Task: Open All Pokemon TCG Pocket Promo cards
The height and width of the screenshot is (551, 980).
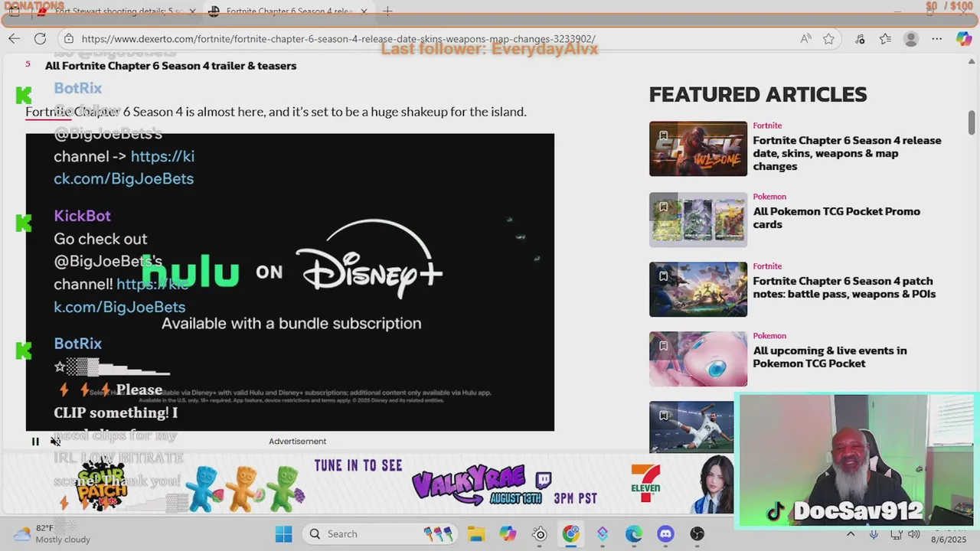Action: [x=836, y=218]
